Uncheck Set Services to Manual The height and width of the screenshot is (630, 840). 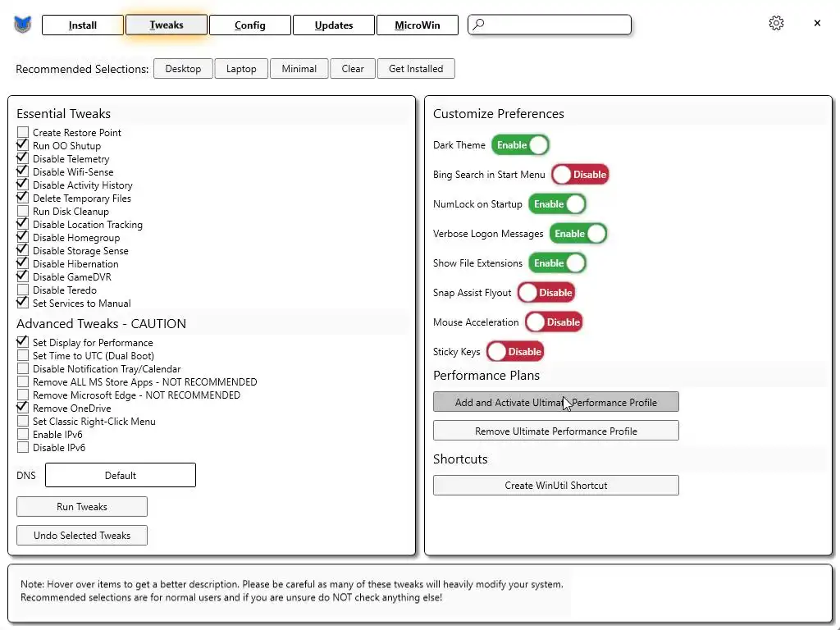23,303
